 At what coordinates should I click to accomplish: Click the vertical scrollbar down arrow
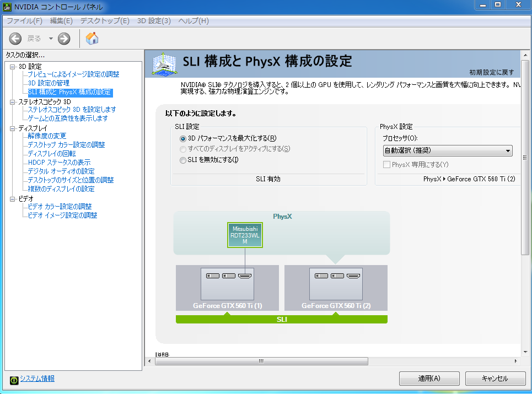tap(525, 352)
